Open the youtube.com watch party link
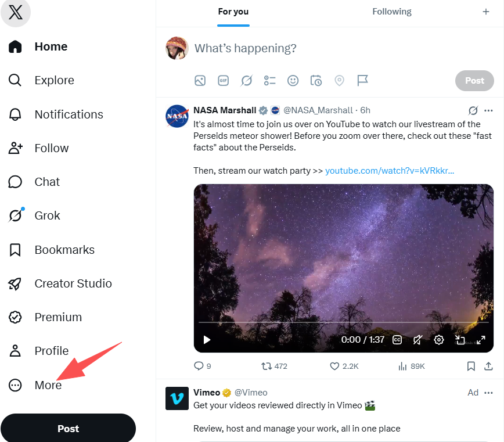This screenshot has height=442, width=504. tap(390, 171)
